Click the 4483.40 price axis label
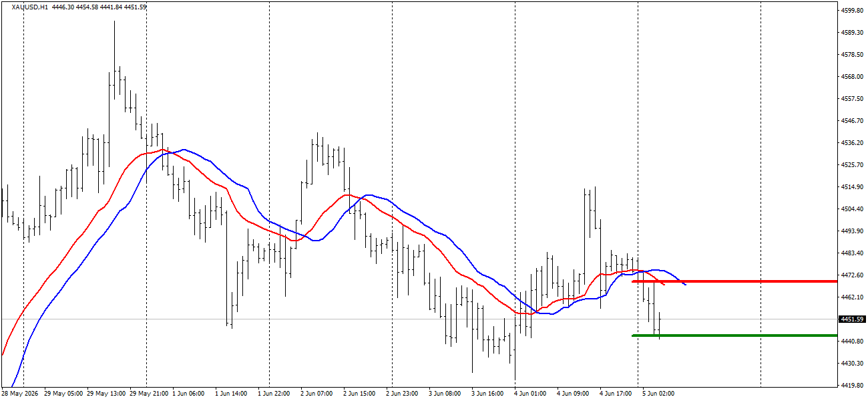Image resolution: width=868 pixels, height=401 pixels. pos(852,253)
